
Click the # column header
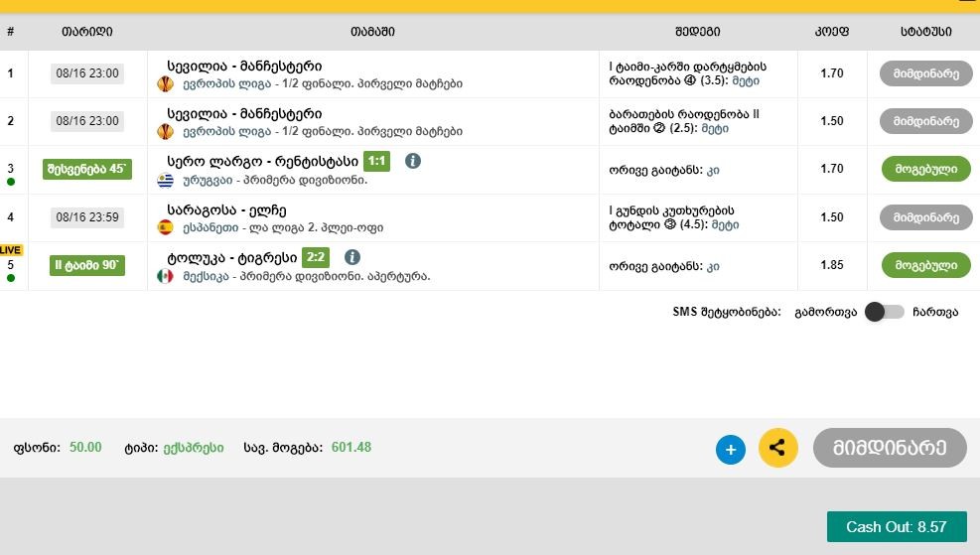(x=11, y=31)
